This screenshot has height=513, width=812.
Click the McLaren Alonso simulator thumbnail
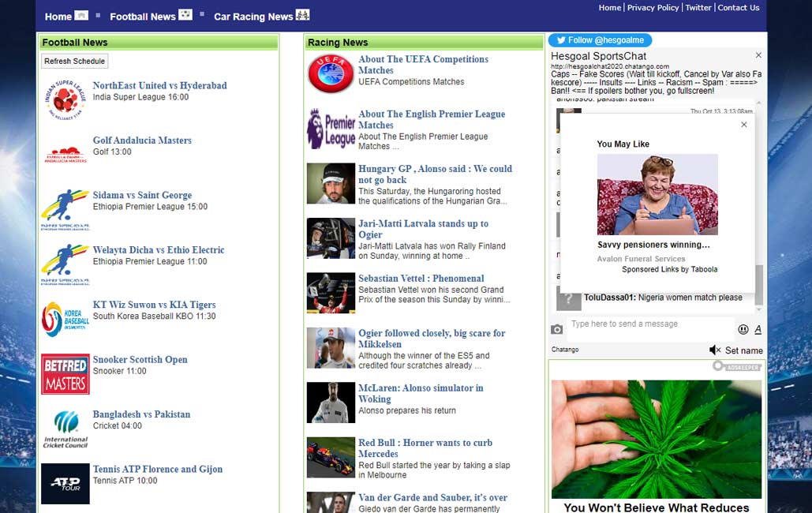pos(331,403)
